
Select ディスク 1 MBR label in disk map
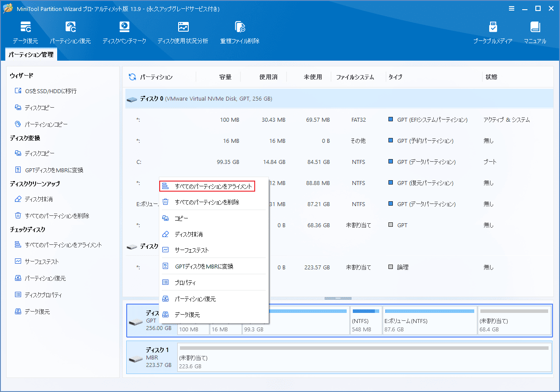coord(152,357)
